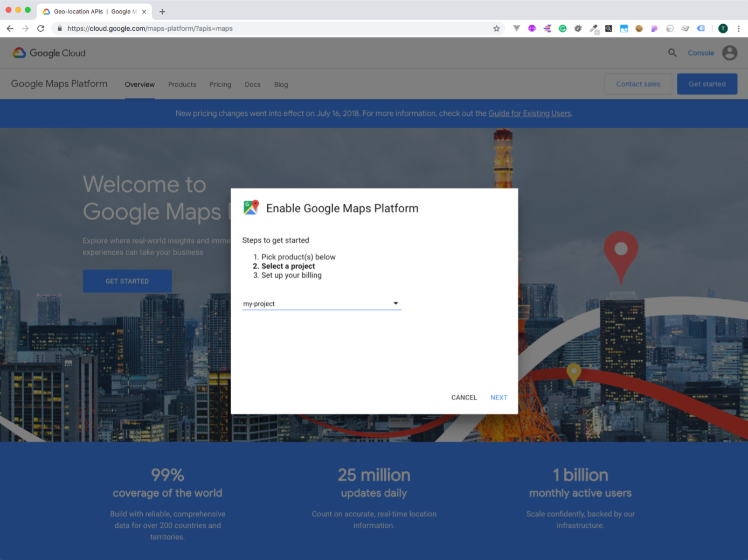Click the blue window-layout extension icon
The width and height of the screenshot is (748, 560).
[624, 29]
